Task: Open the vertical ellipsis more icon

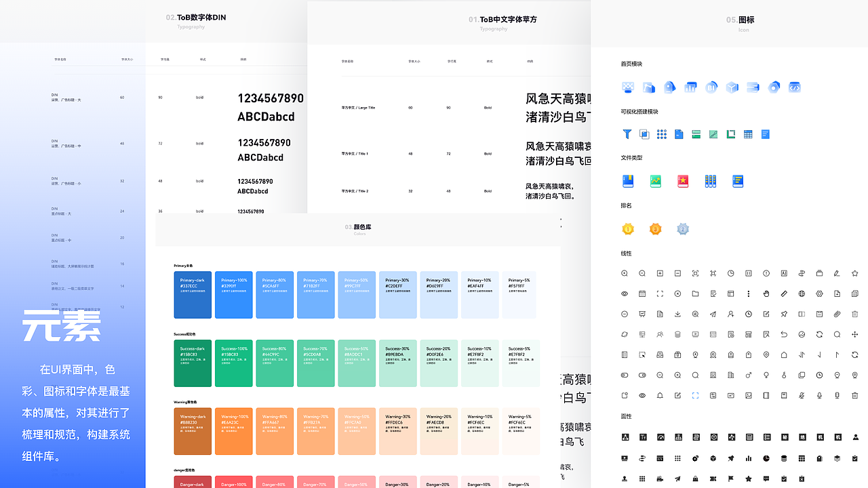Action: click(748, 293)
